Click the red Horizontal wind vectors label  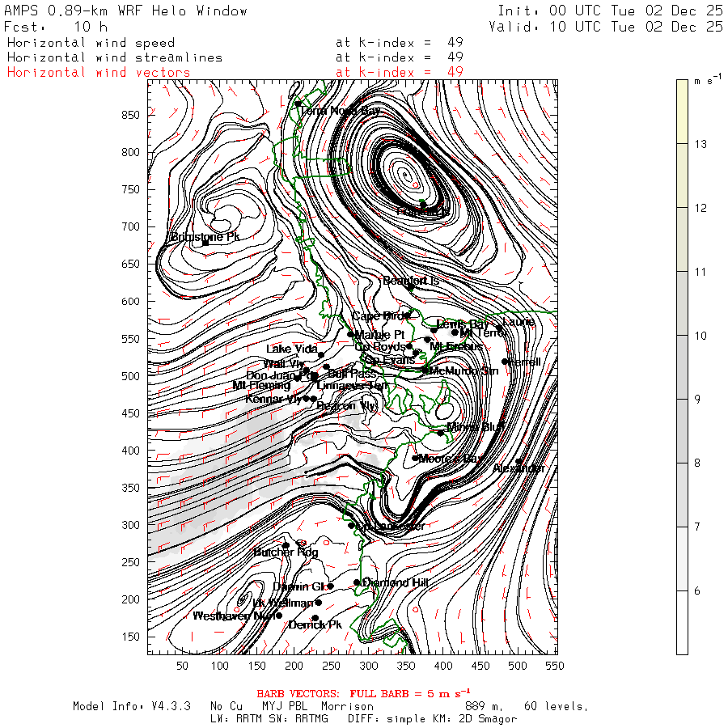[99, 73]
